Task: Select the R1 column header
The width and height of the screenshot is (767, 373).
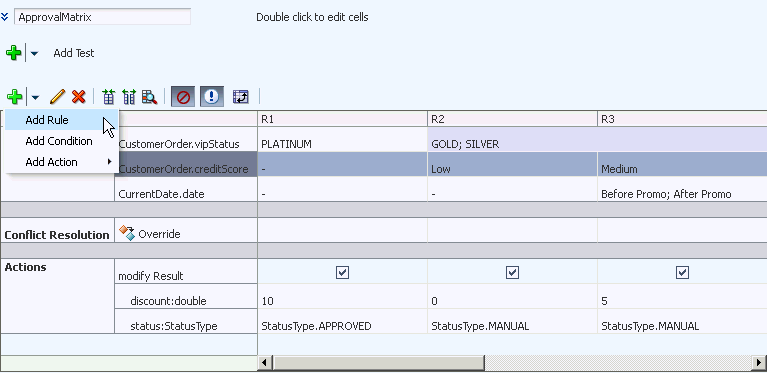Action: click(x=342, y=119)
